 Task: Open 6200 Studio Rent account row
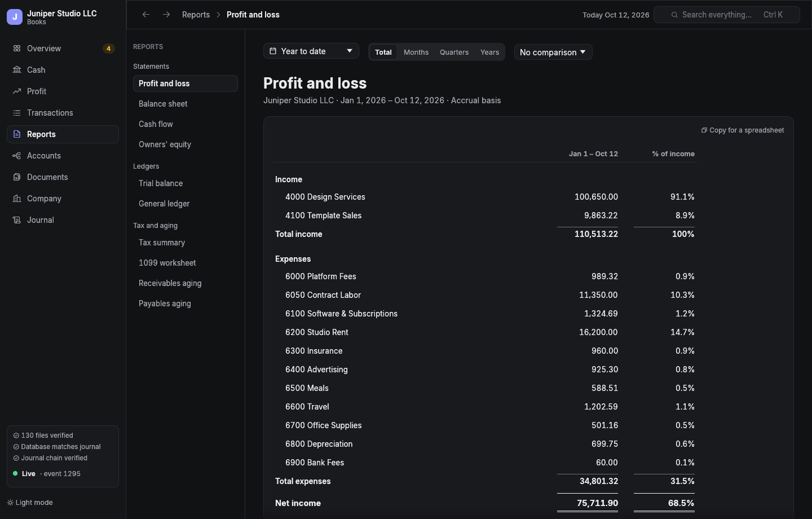pos(485,332)
